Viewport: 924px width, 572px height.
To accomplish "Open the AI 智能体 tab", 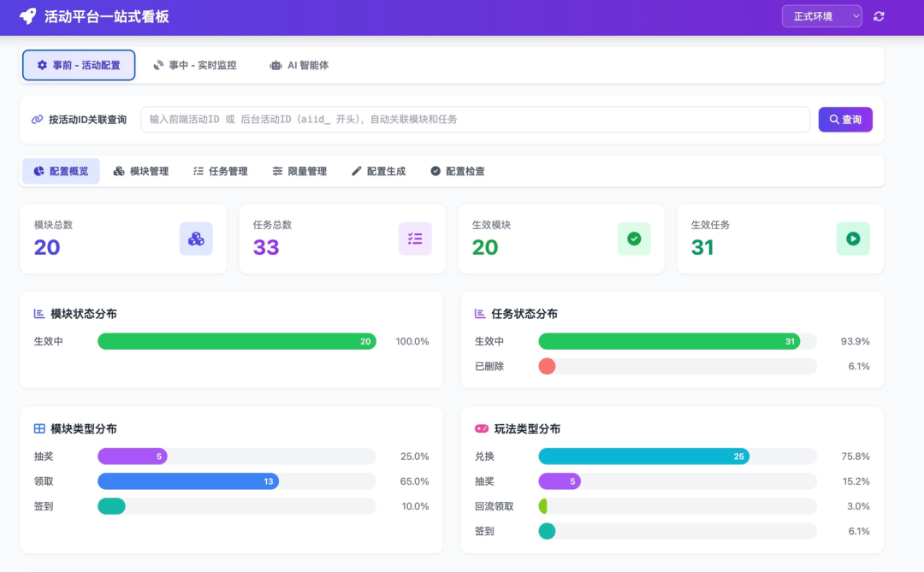I will pyautogui.click(x=299, y=65).
